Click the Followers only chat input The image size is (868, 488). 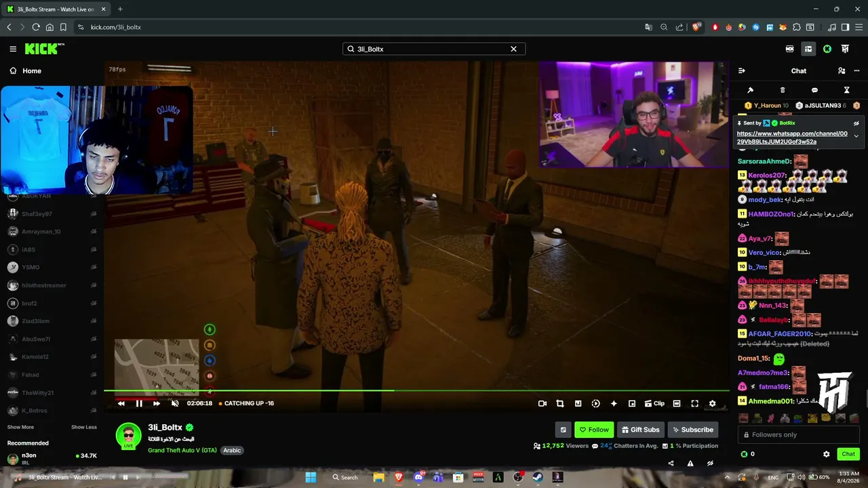pyautogui.click(x=799, y=435)
